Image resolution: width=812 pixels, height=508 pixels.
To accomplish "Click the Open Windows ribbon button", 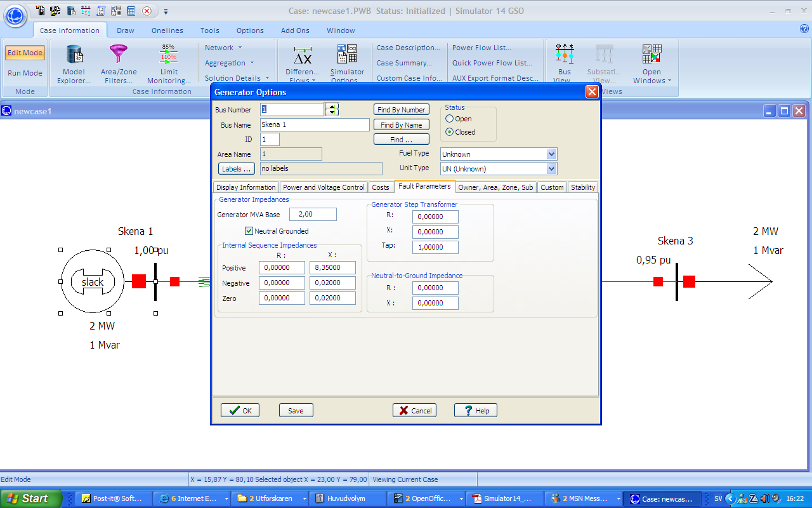I will point(652,64).
